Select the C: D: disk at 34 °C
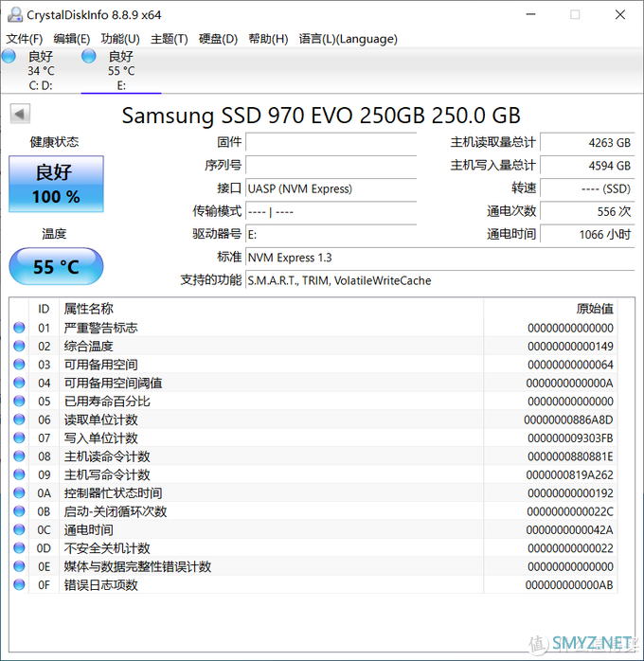 click(x=41, y=70)
